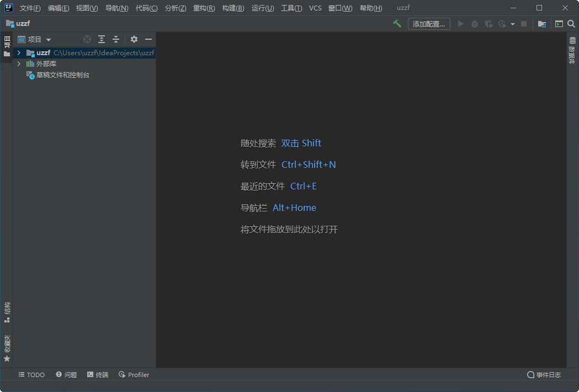The height and width of the screenshot is (392, 579).
Task: Open the 帮助(H) menu
Action: coord(371,8)
